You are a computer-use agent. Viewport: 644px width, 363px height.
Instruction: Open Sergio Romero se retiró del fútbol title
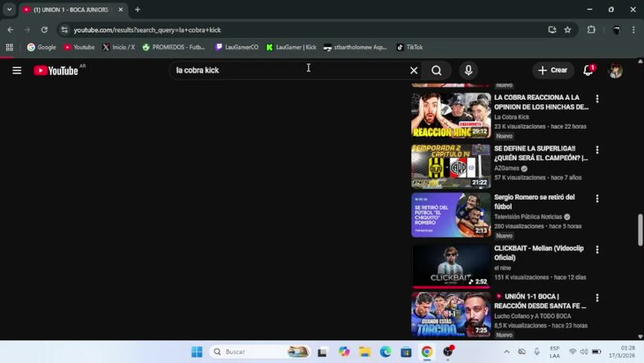[x=535, y=202]
